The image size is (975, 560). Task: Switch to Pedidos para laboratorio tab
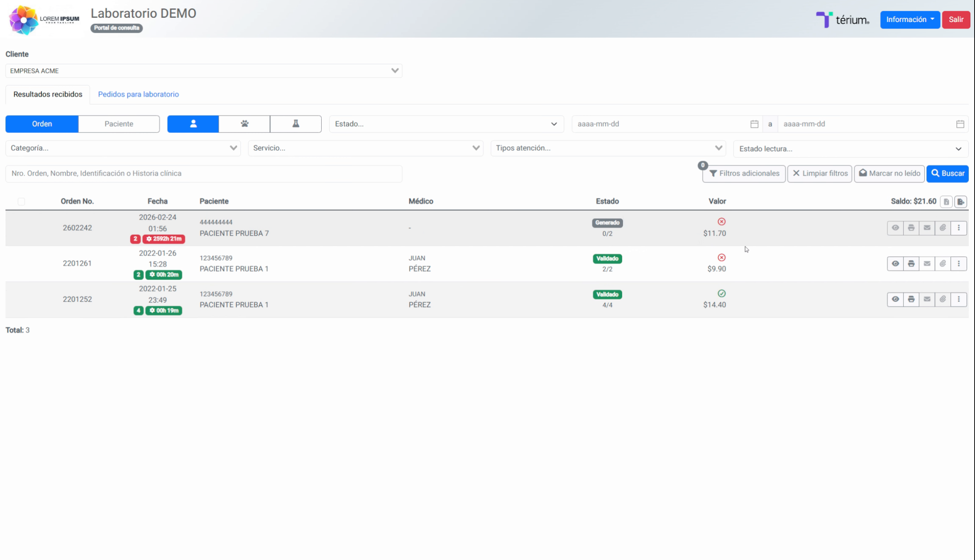(138, 94)
